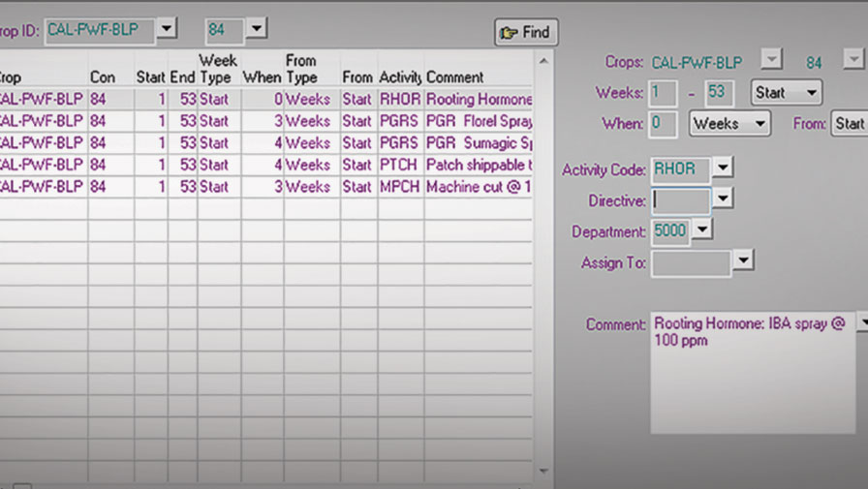Image resolution: width=868 pixels, height=489 pixels.
Task: Click the When value 0 in RHOR row
Action: pyautogui.click(x=263, y=100)
